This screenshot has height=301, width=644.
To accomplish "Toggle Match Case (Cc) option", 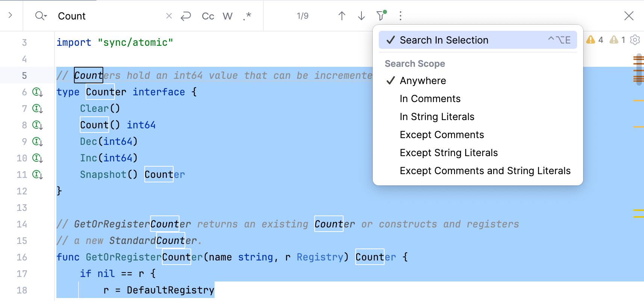I will 208,16.
